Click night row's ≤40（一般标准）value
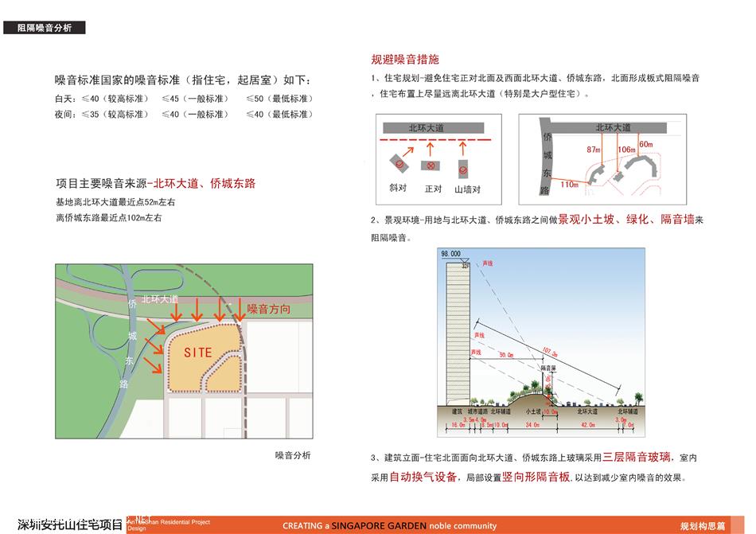Image resolution: width=756 pixels, height=534 pixels. [x=195, y=115]
